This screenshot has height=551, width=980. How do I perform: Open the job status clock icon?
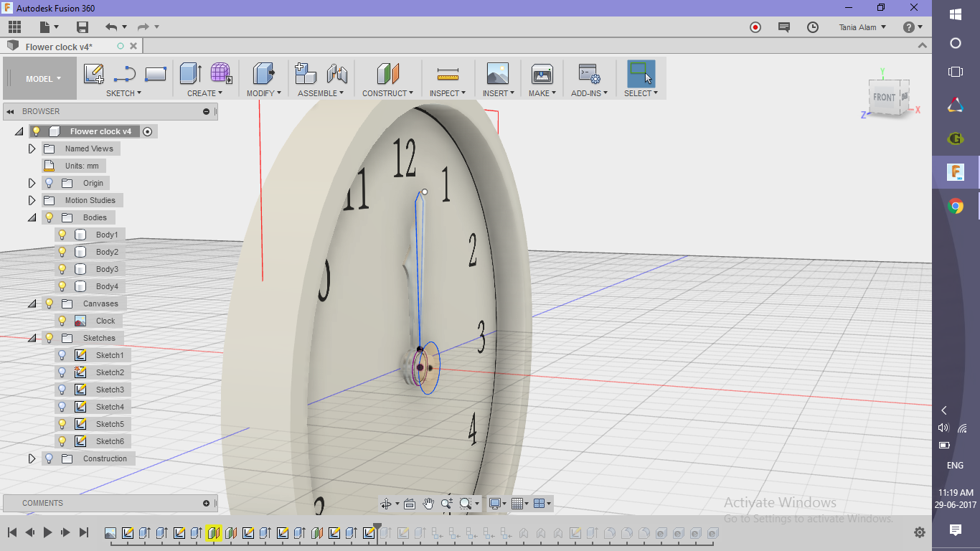(x=813, y=27)
